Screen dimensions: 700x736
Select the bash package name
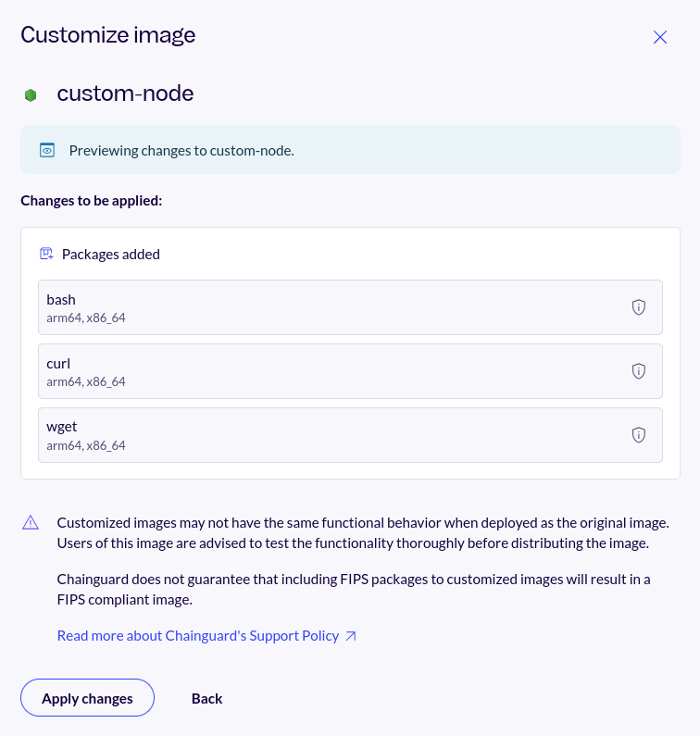click(x=61, y=300)
